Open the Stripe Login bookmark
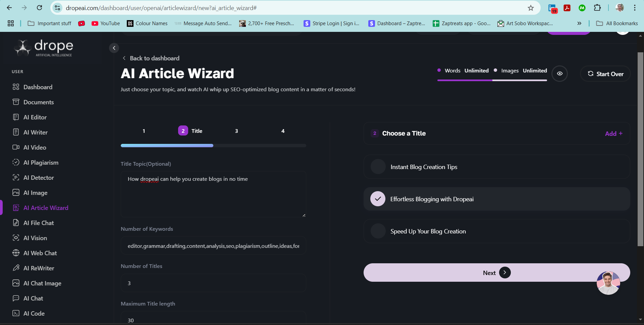This screenshot has height=325, width=644. (331, 23)
